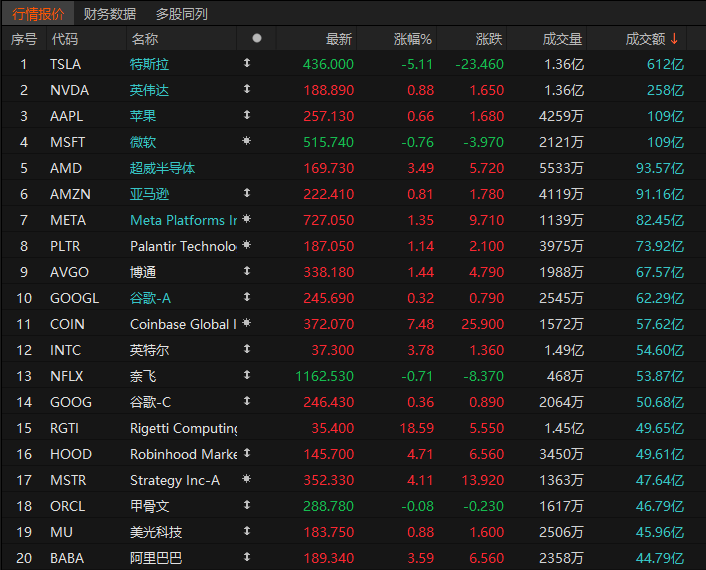The width and height of the screenshot is (706, 570).
Task: Open the 苹果 stock name
Action: point(143,116)
